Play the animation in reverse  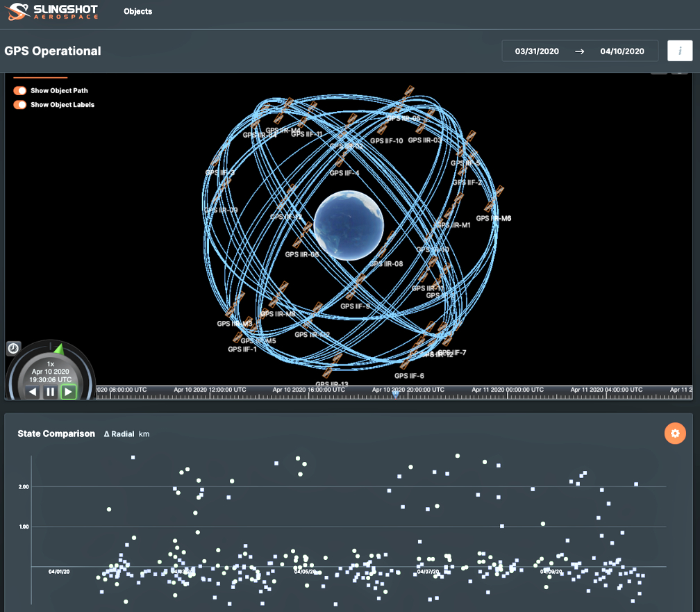point(33,392)
